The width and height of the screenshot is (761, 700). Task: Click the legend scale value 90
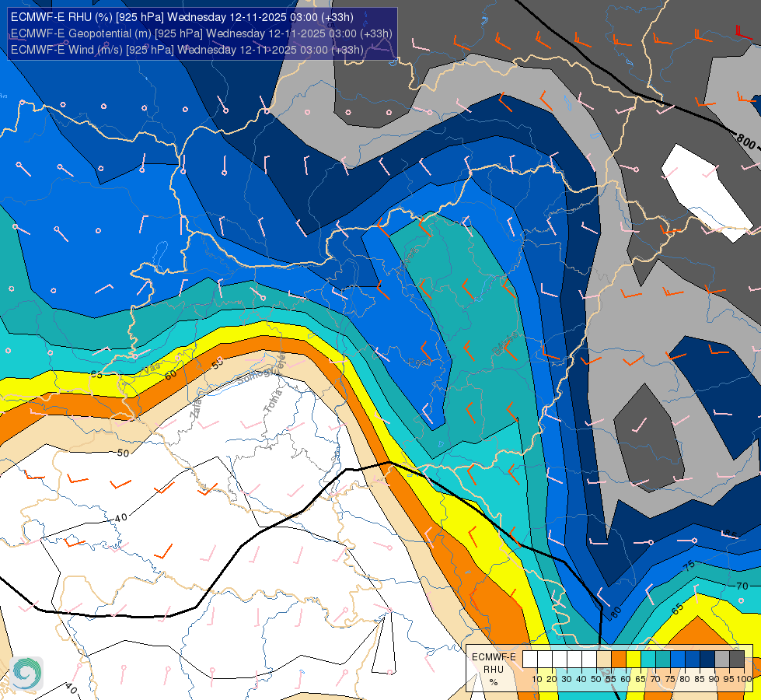[714, 679]
